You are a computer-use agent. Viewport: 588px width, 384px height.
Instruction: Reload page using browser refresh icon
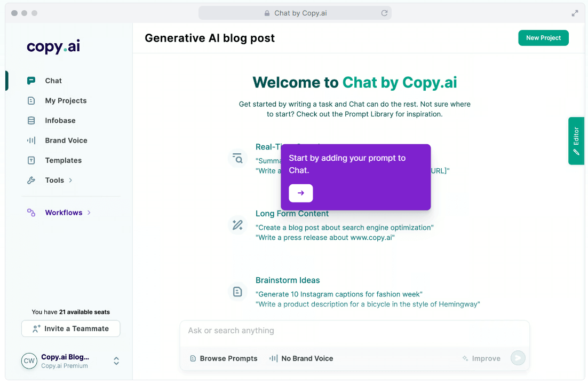[384, 13]
